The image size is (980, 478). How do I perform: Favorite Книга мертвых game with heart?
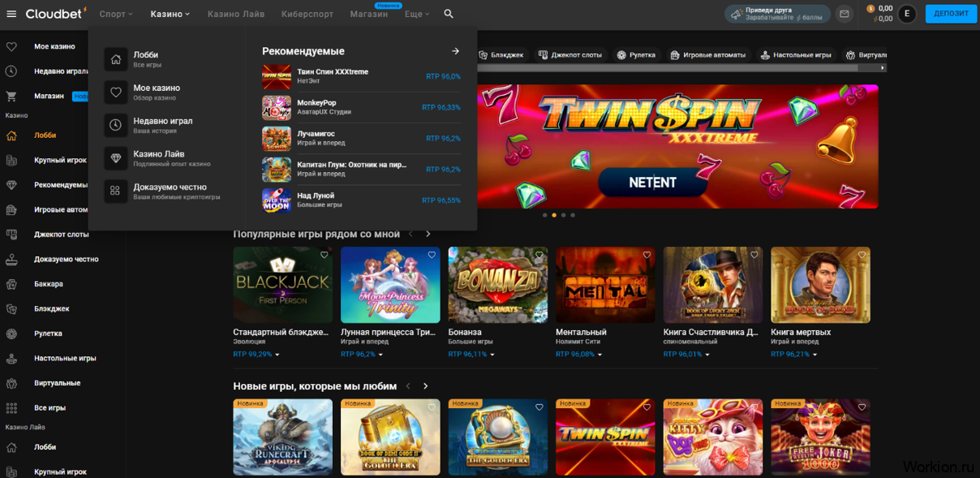pyautogui.click(x=862, y=255)
